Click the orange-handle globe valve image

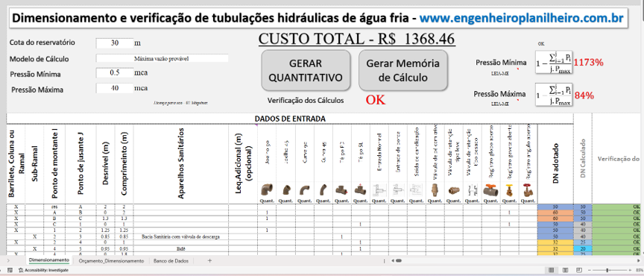(490, 190)
